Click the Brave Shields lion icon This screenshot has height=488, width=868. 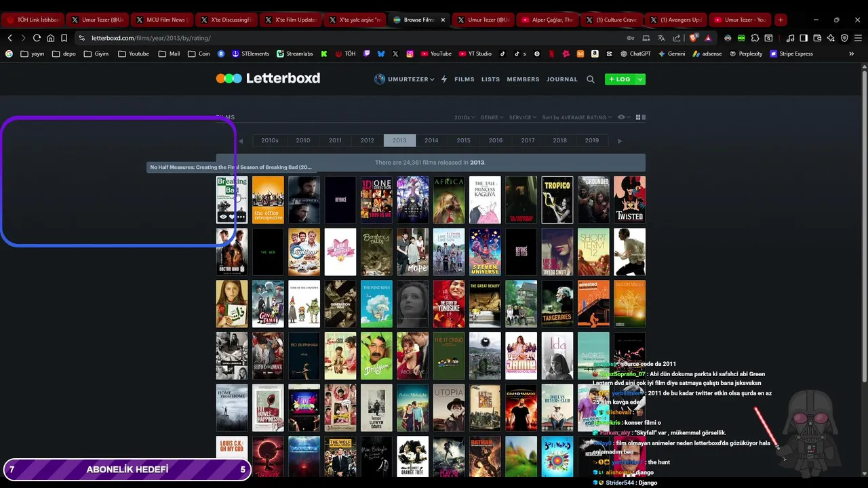pyautogui.click(x=693, y=38)
